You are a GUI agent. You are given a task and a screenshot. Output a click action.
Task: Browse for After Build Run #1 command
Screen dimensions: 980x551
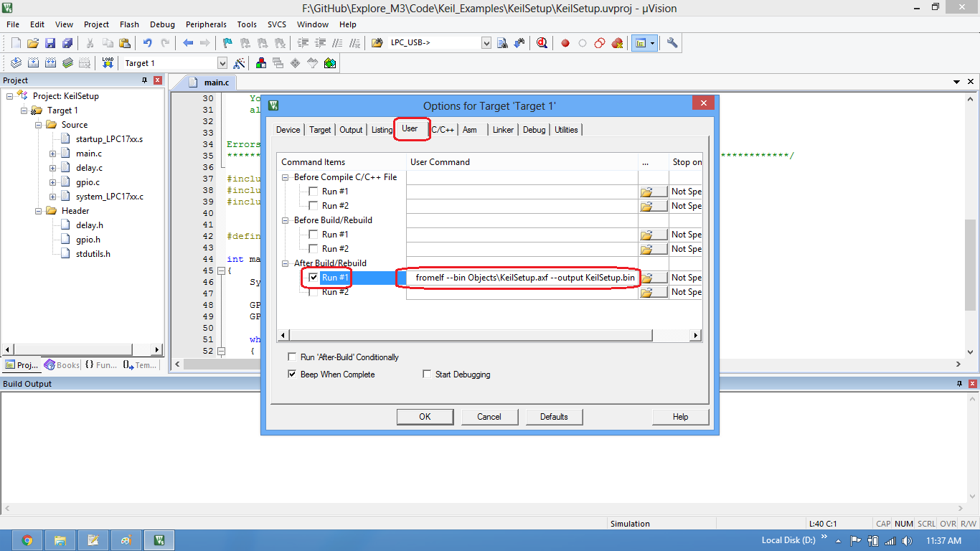tap(653, 278)
